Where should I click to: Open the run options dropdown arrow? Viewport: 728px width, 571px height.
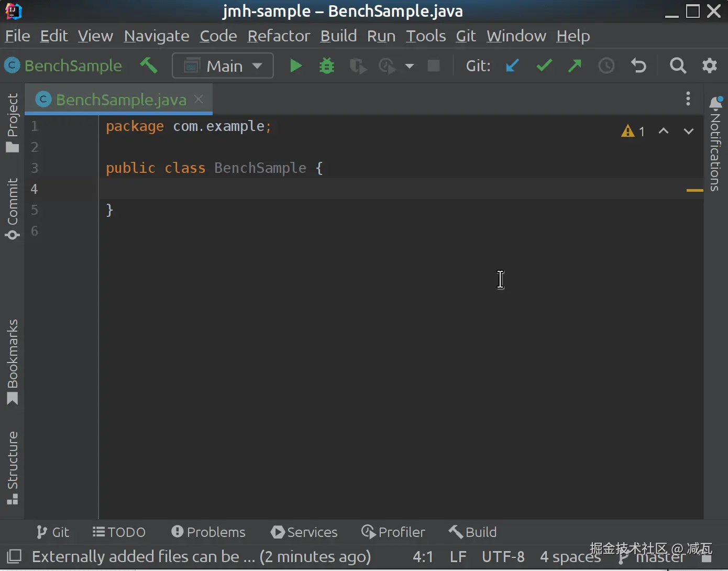pyautogui.click(x=410, y=66)
